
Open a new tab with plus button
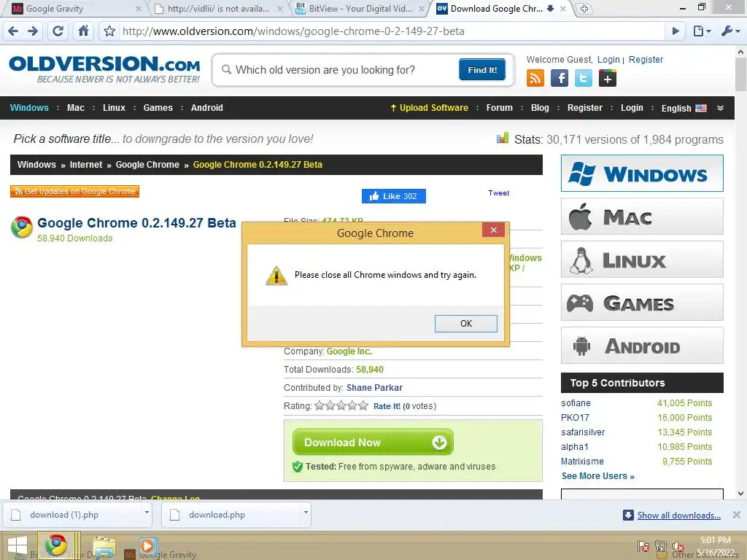[584, 9]
